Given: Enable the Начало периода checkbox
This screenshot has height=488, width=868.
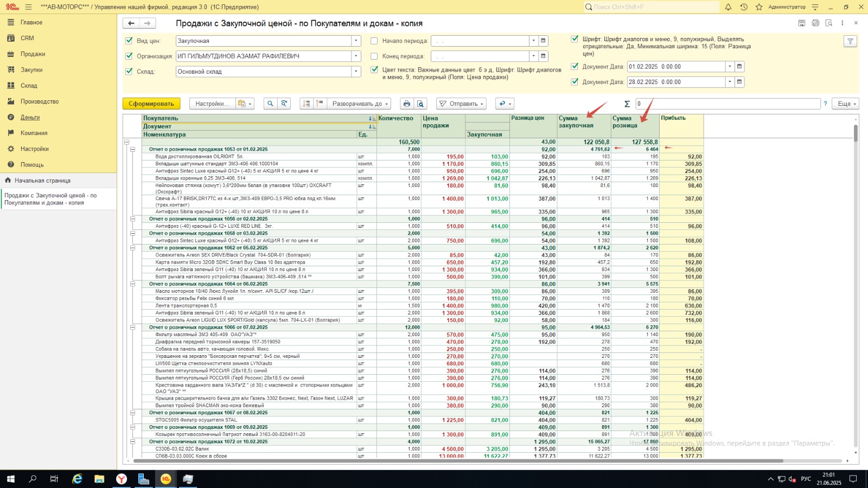Looking at the screenshot, I should (x=374, y=41).
